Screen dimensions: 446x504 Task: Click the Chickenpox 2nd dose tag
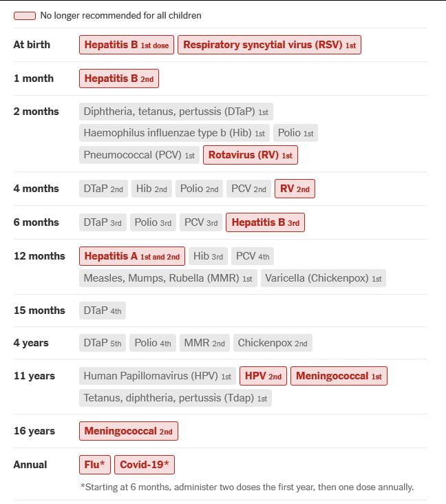point(273,343)
